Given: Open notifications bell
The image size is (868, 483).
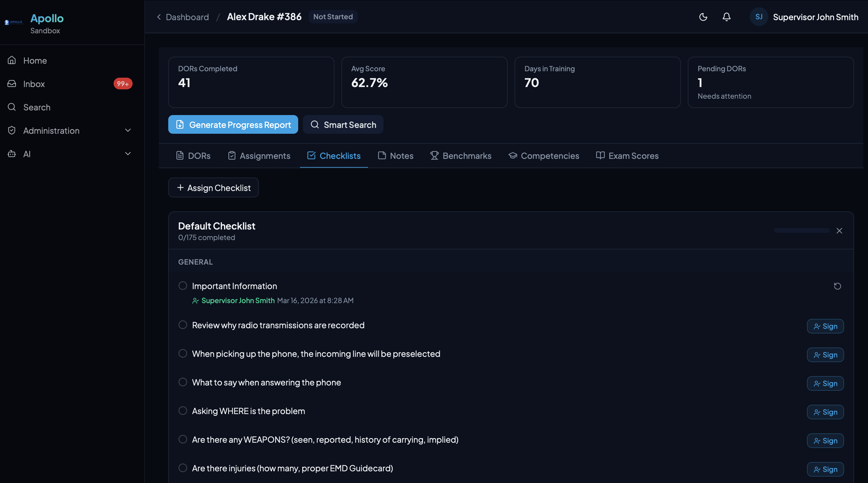Looking at the screenshot, I should (726, 17).
